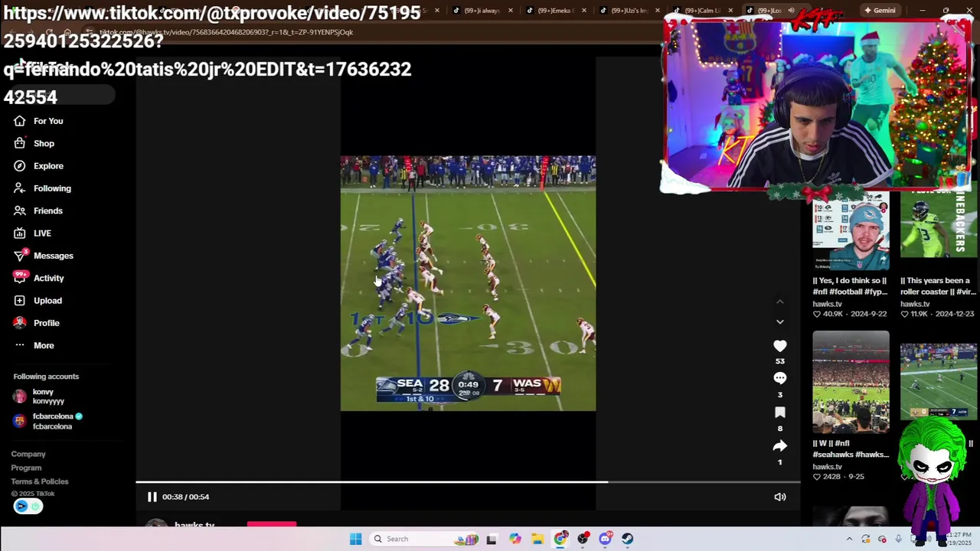980x551 pixels.
Task: Go to the next video using the down chevron
Action: (x=779, y=322)
